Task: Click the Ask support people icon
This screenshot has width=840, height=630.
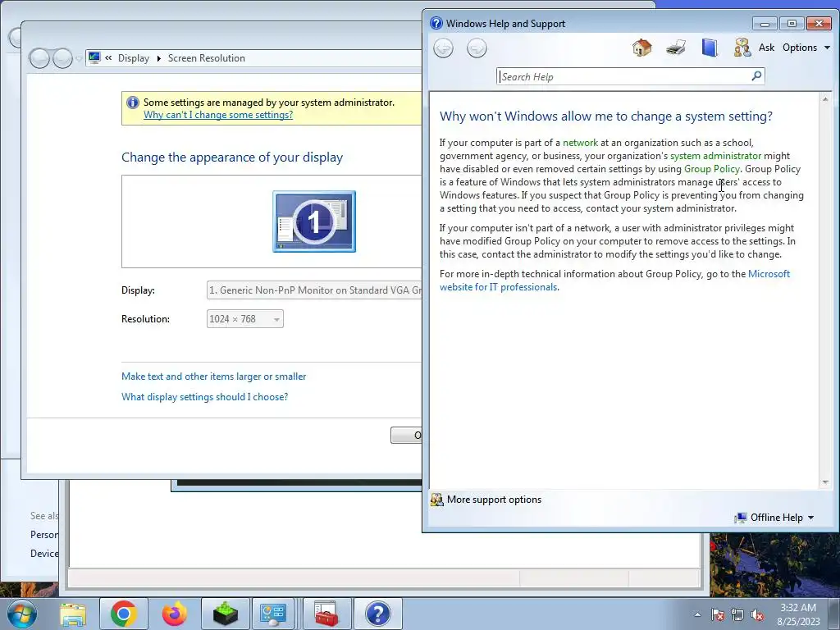Action: pos(742,48)
